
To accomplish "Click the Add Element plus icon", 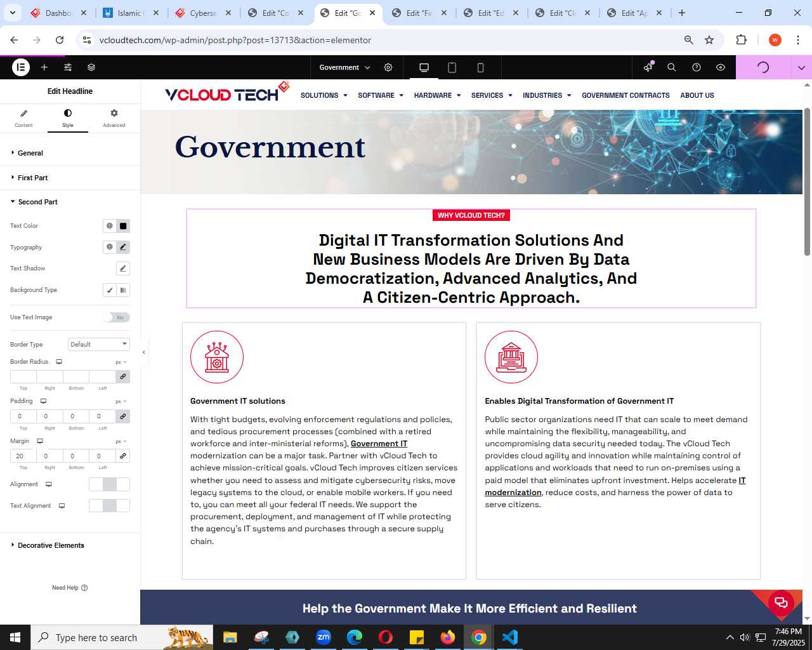I will 44,67.
